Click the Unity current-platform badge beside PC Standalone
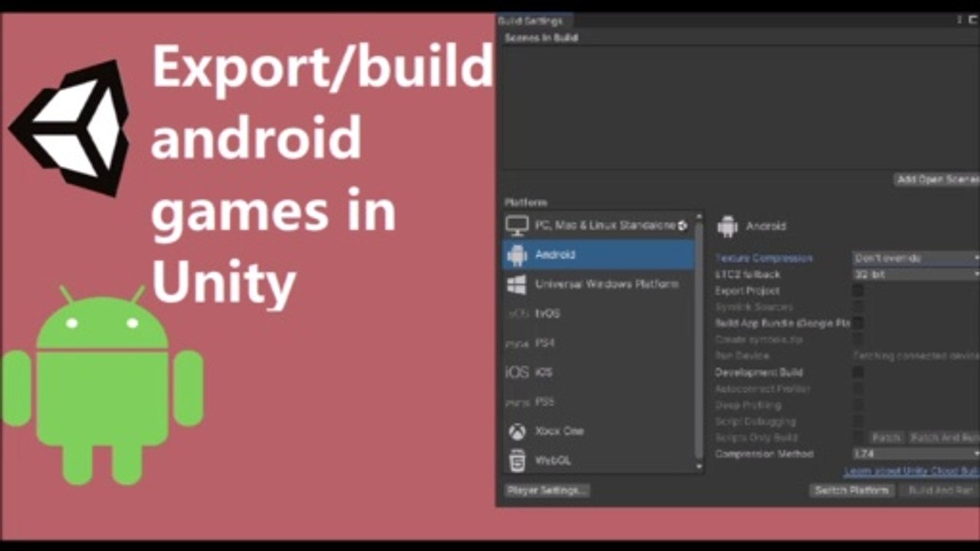 682,226
